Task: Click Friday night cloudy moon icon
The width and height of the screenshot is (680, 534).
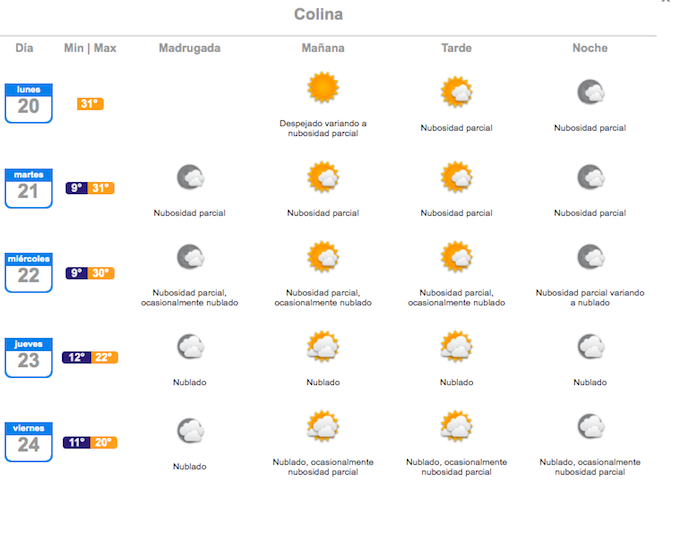Action: [x=590, y=427]
